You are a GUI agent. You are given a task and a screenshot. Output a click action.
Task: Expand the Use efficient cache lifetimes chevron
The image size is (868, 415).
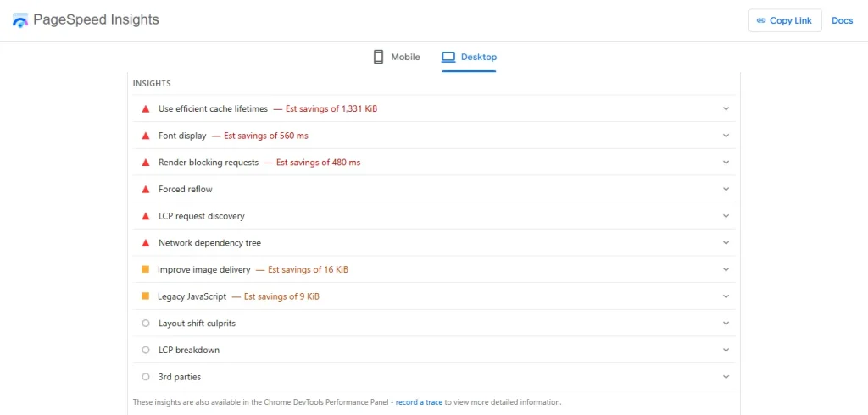(x=726, y=108)
